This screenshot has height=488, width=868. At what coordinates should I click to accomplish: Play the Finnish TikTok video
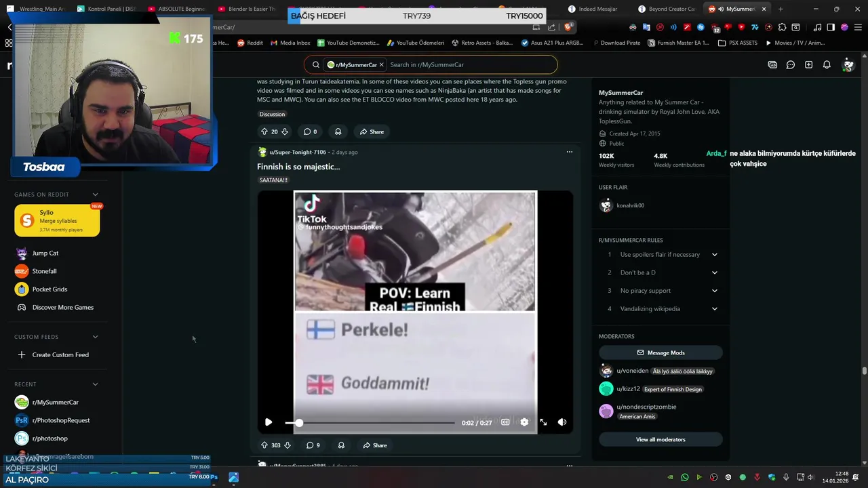tap(269, 422)
